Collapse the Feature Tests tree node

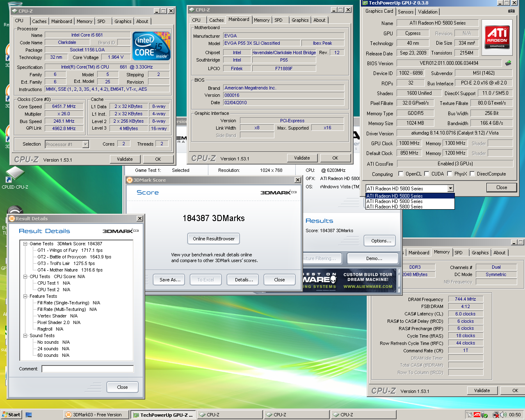(x=25, y=296)
